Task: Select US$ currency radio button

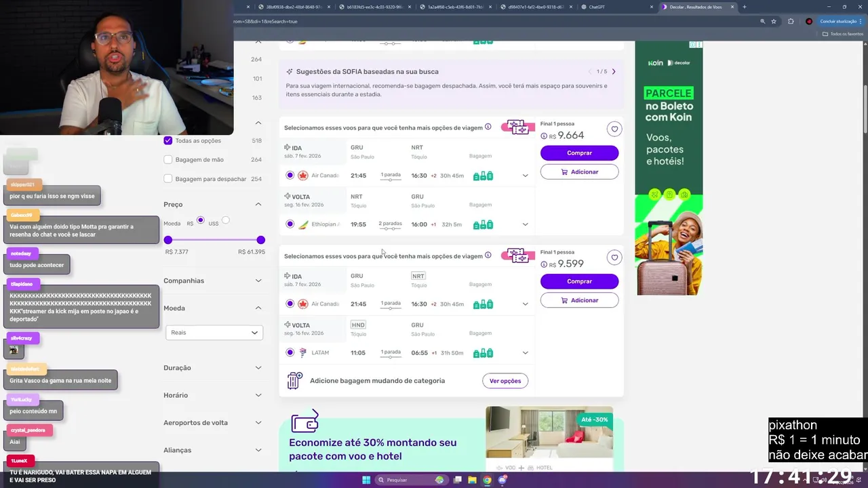Action: point(226,220)
